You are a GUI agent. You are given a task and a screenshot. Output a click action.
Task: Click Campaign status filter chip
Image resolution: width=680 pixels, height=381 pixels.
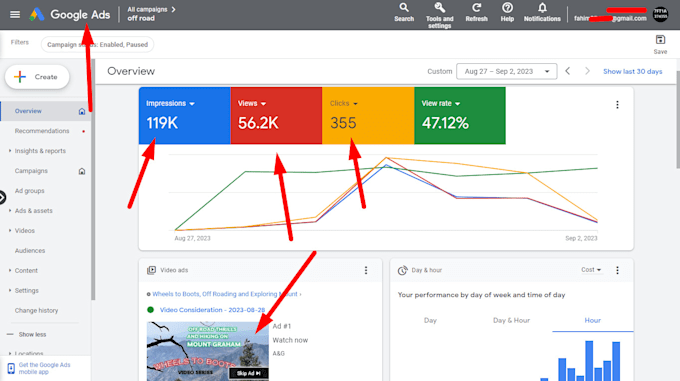tap(98, 45)
